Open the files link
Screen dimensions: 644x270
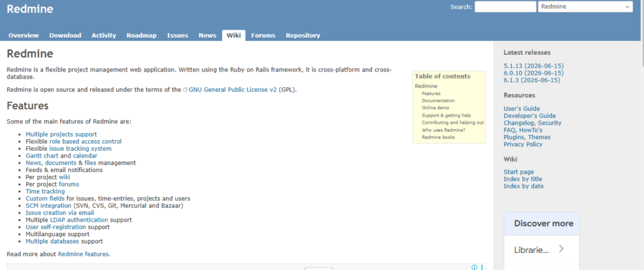coord(91,163)
